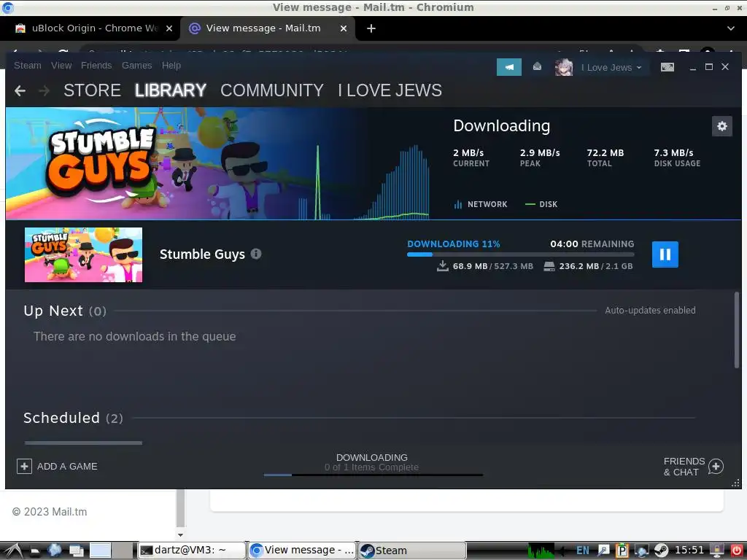Go to the COMMUNITY section

(x=272, y=90)
